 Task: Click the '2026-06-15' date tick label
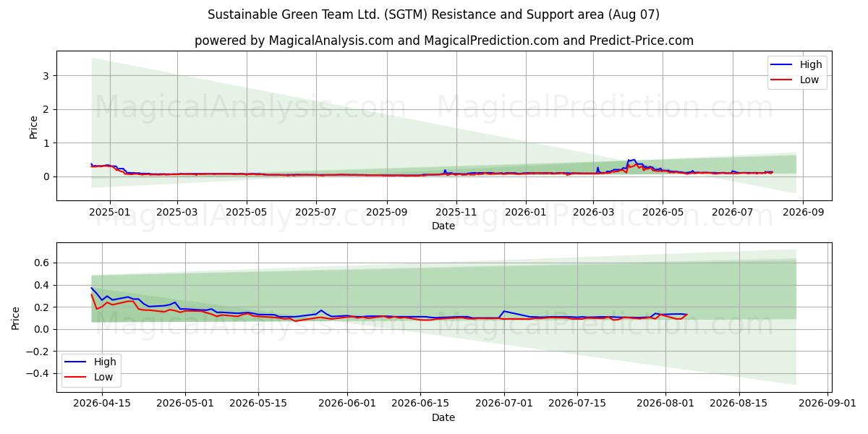point(420,404)
